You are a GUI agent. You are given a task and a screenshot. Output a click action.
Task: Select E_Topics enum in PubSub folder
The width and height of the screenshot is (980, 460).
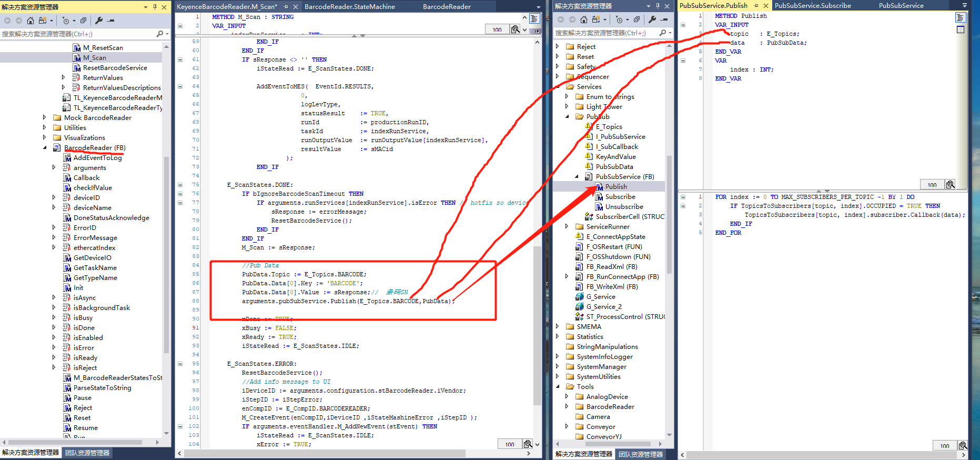(609, 127)
